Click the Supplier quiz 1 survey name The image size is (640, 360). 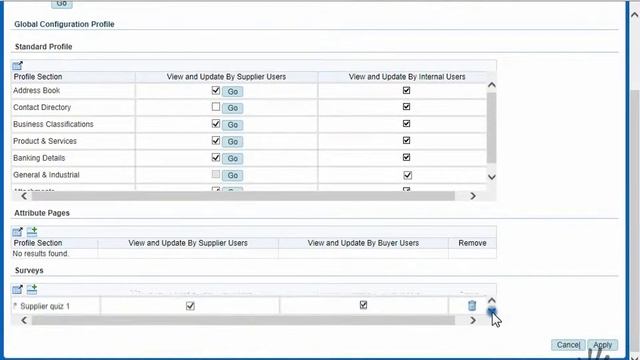45,306
